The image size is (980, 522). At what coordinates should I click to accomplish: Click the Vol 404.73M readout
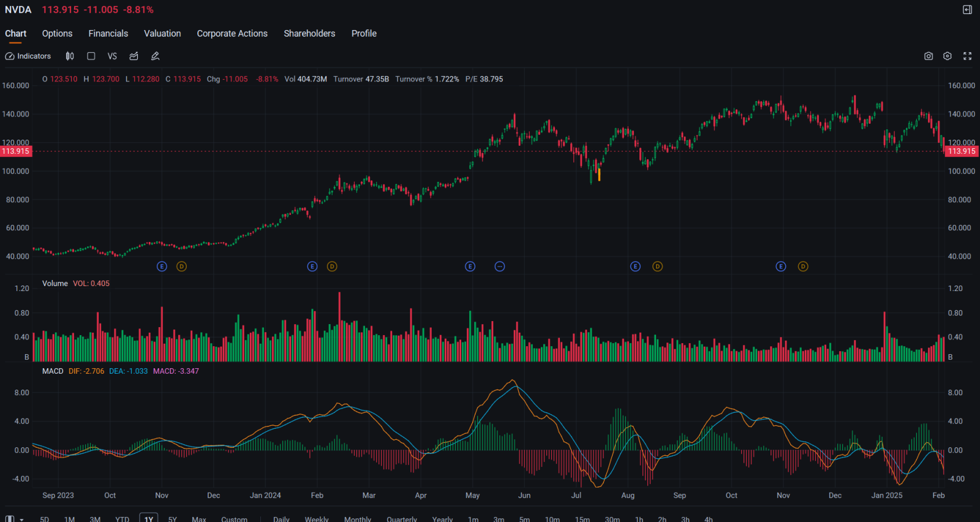pyautogui.click(x=306, y=79)
